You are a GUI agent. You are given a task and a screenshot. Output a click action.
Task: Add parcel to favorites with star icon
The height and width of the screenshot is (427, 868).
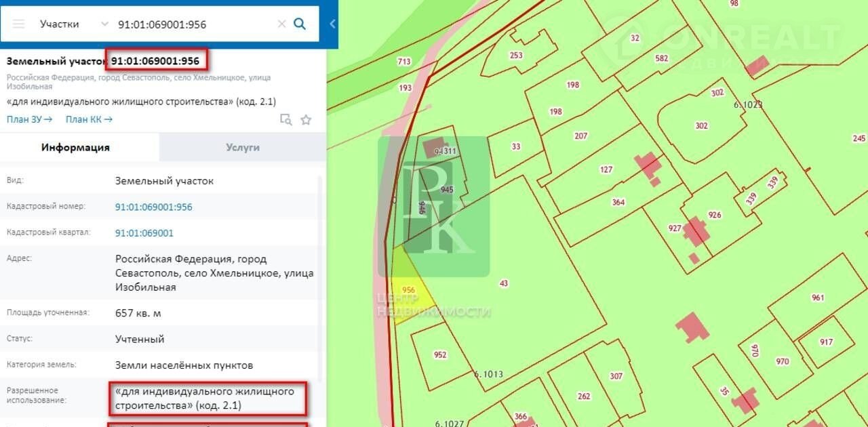(x=306, y=120)
